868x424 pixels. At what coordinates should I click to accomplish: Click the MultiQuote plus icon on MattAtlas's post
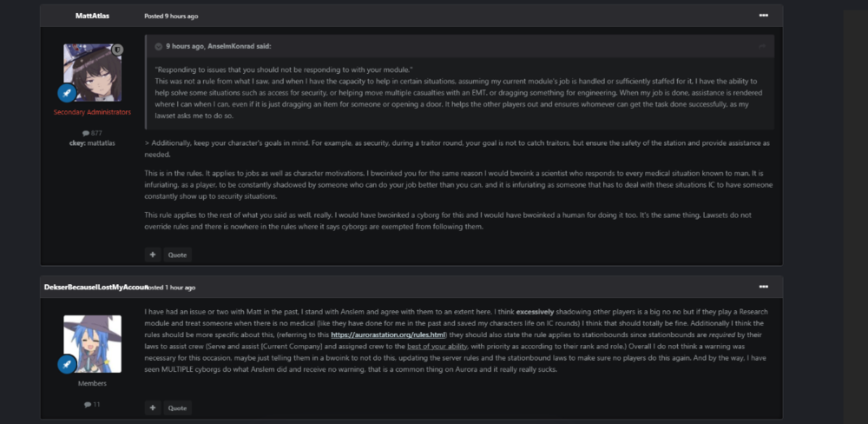(153, 255)
